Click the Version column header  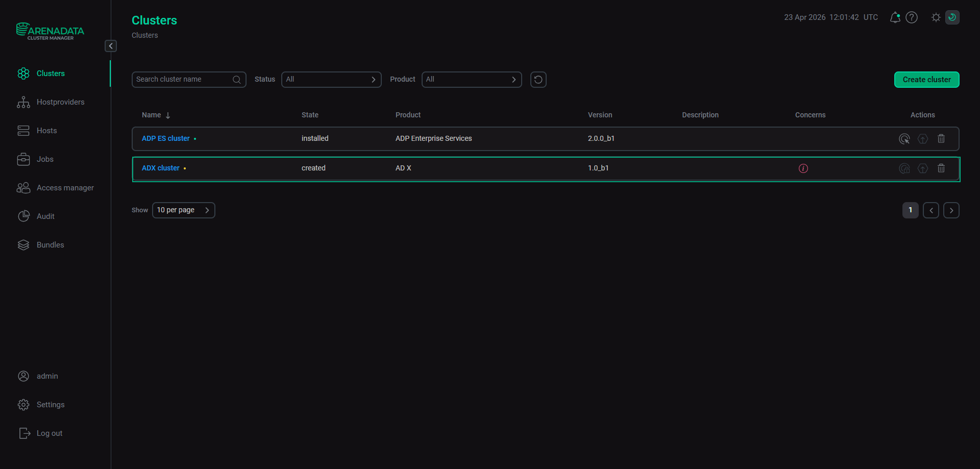[600, 115]
